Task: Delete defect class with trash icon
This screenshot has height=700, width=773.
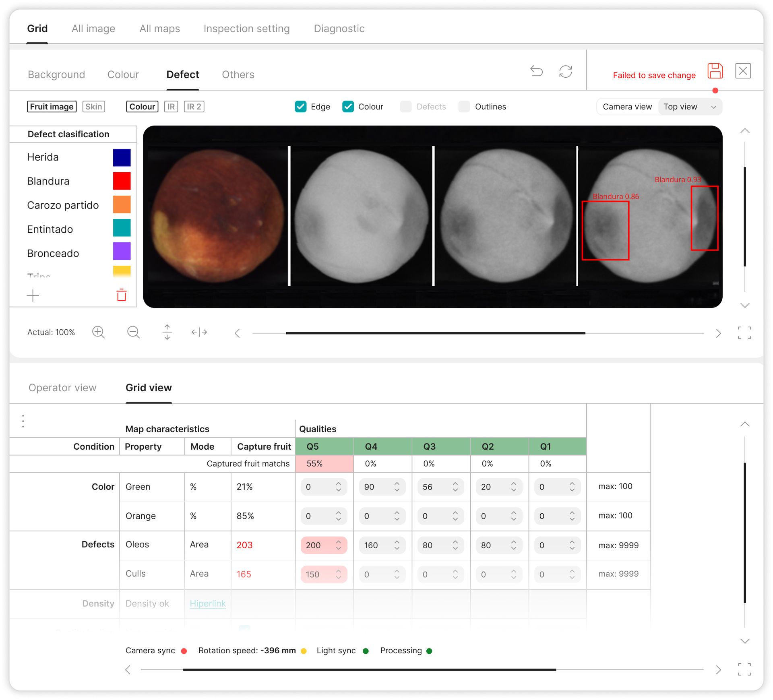Action: click(x=121, y=295)
